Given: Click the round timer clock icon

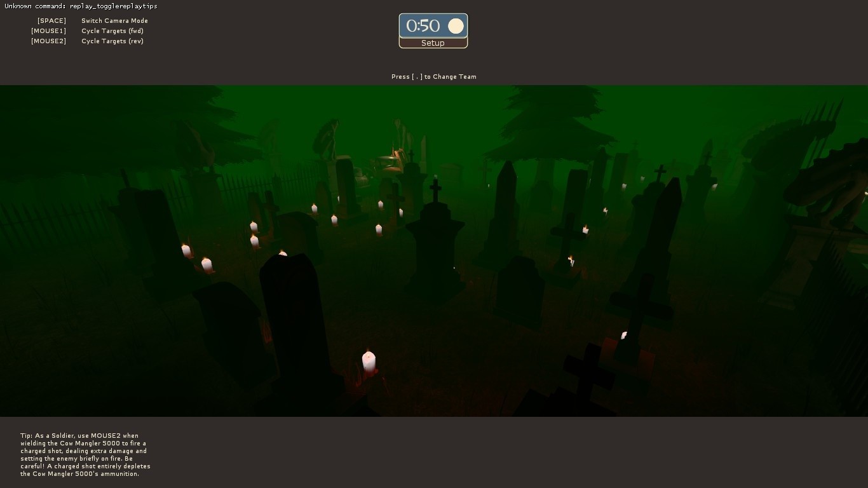Looking at the screenshot, I should coord(456,26).
